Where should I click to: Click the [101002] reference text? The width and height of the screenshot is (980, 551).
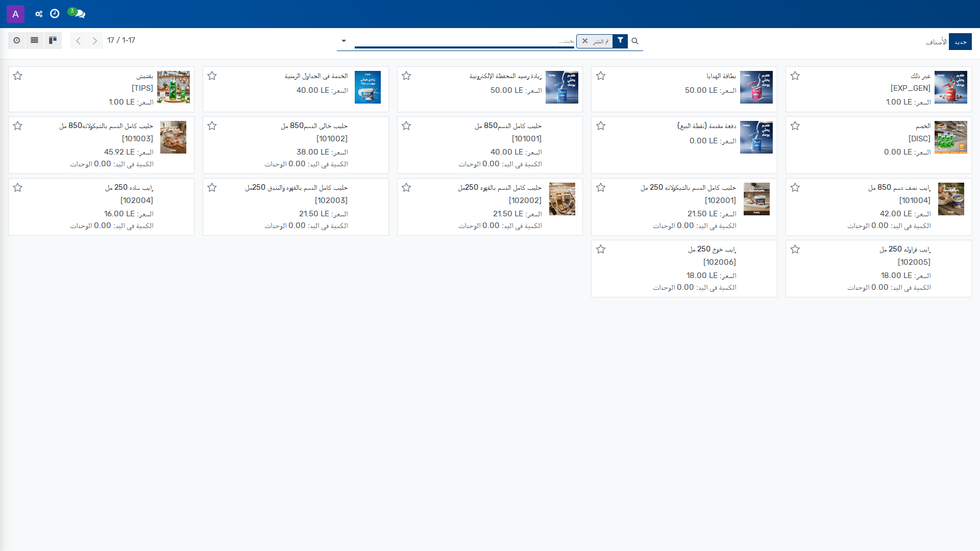(332, 139)
